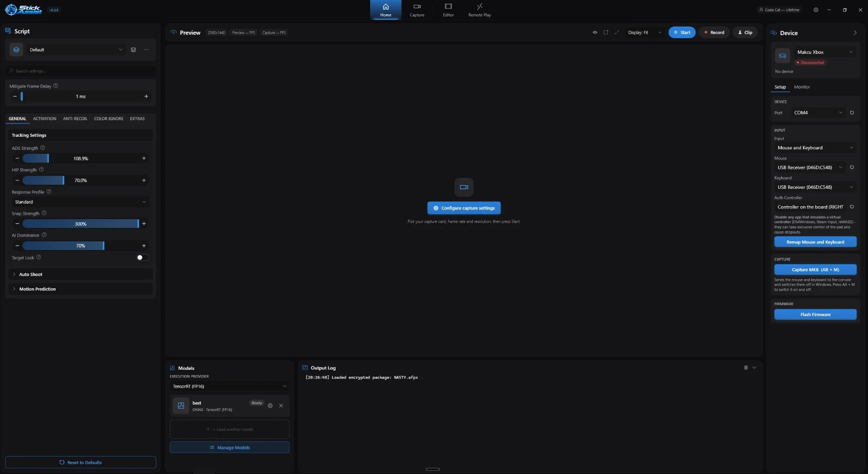This screenshot has height=474, width=868.
Task: Refresh the COM4 port list
Action: (852, 113)
